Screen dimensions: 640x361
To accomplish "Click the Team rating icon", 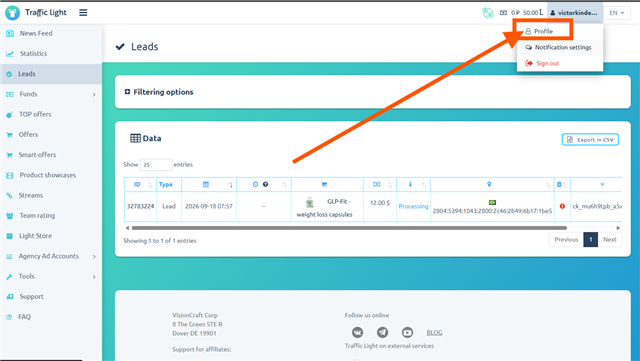I will click(x=10, y=216).
